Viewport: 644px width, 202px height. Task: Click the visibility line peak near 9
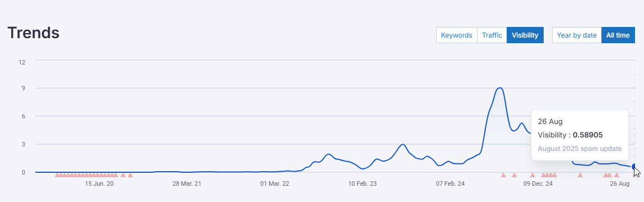[499, 88]
